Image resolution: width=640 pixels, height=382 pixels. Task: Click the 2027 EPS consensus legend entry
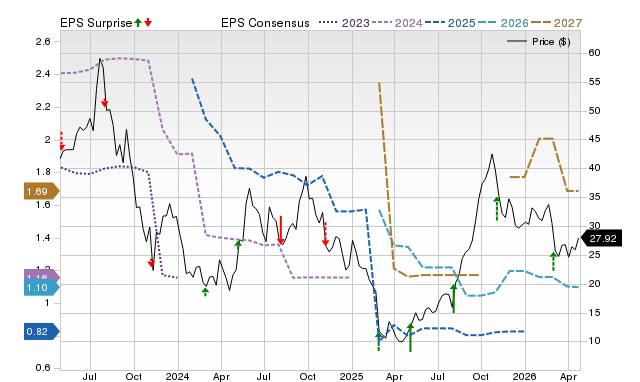coord(556,23)
